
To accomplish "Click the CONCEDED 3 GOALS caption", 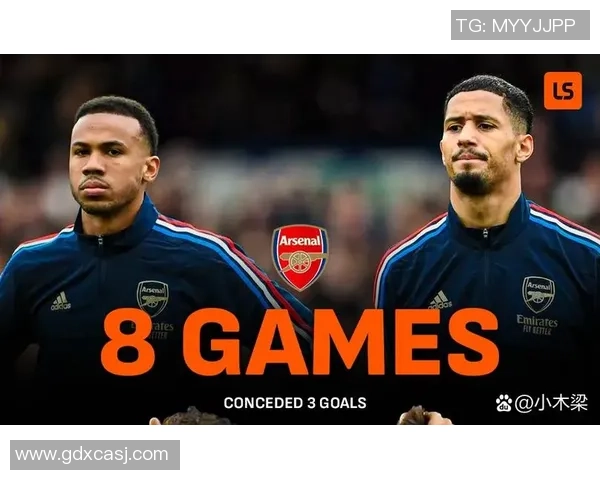I will click(x=295, y=403).
